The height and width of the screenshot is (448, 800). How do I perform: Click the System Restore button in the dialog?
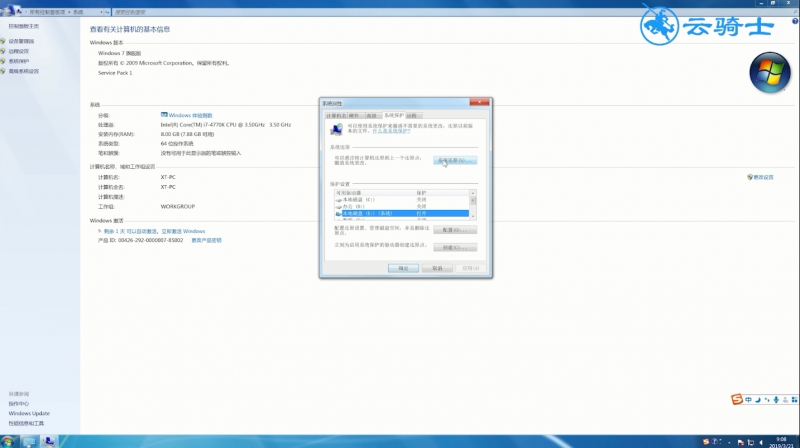coord(455,160)
